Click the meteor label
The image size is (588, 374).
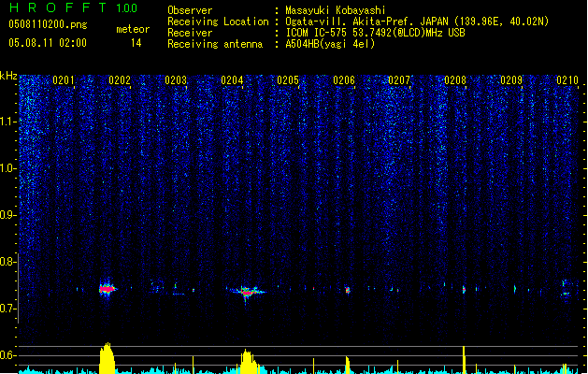[133, 29]
